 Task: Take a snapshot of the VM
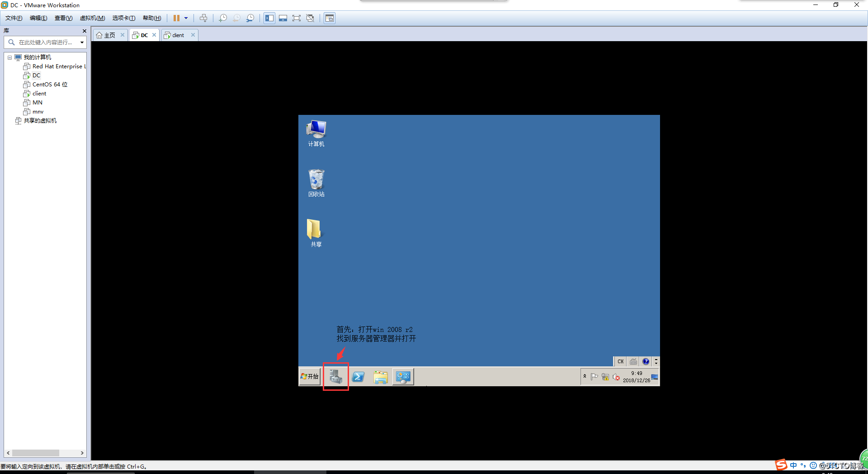pos(223,18)
